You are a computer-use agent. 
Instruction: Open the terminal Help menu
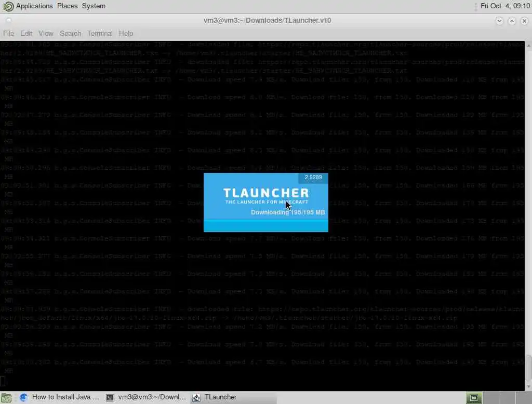tap(126, 33)
